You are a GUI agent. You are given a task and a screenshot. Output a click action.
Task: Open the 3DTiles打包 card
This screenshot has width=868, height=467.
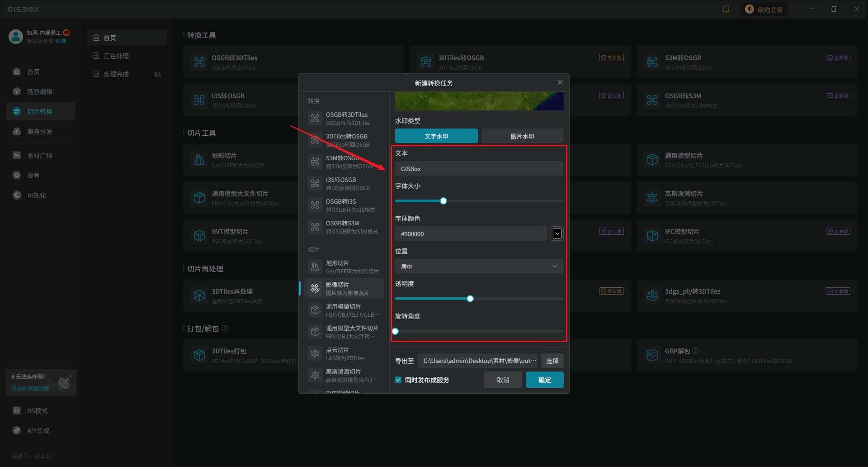pos(241,355)
